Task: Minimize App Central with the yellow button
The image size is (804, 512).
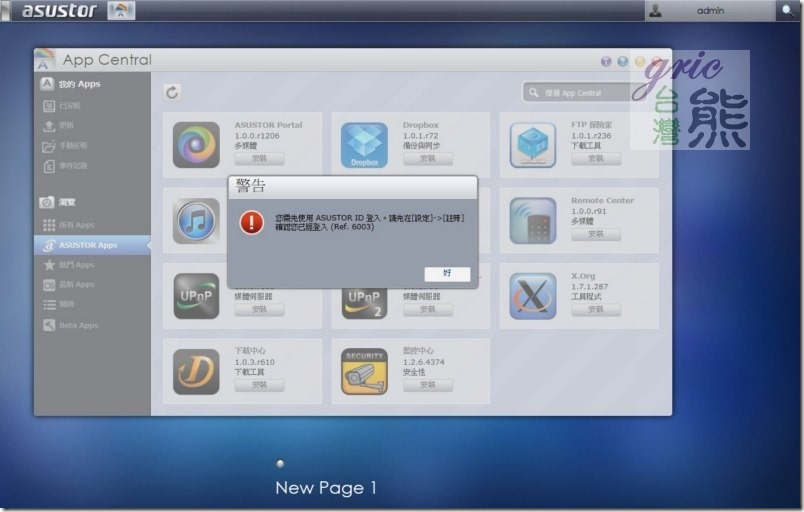Action: point(639,62)
